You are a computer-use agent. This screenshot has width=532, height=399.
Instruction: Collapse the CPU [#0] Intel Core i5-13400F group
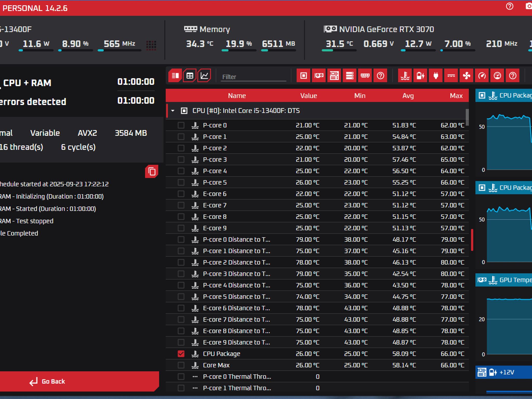coord(173,111)
